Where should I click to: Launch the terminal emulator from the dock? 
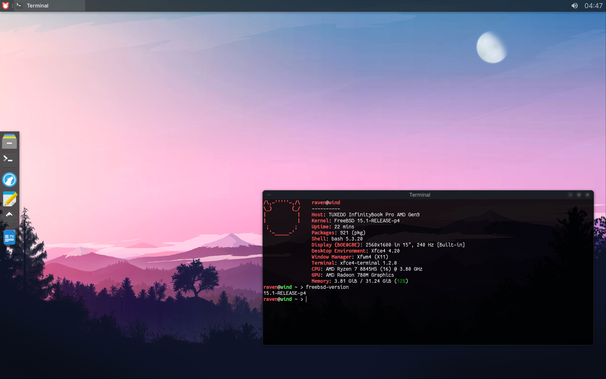tap(9, 159)
